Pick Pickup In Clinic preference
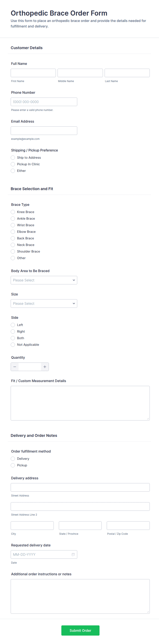The image size is (159, 644). tap(13, 164)
